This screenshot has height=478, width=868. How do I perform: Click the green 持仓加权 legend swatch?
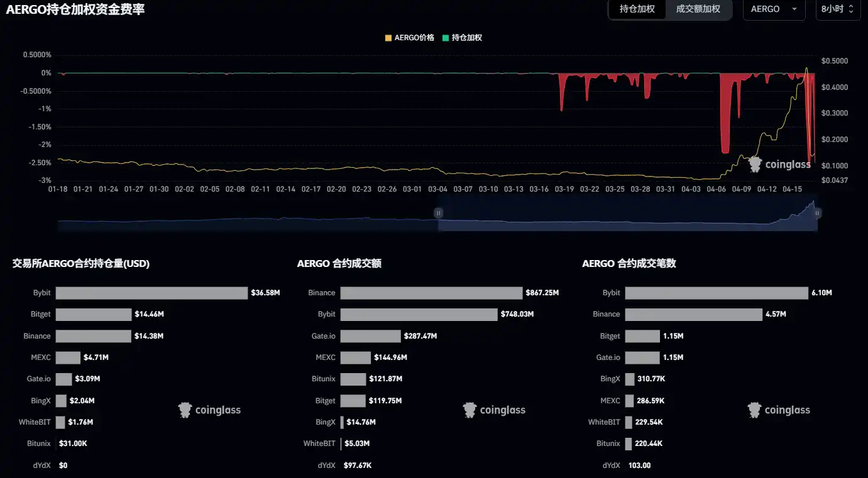click(x=446, y=38)
